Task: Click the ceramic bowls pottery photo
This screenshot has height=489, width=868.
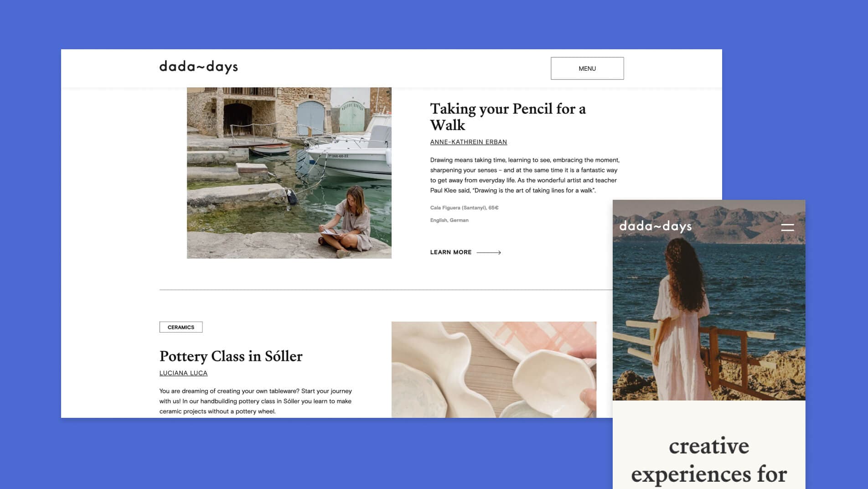Action: [494, 369]
